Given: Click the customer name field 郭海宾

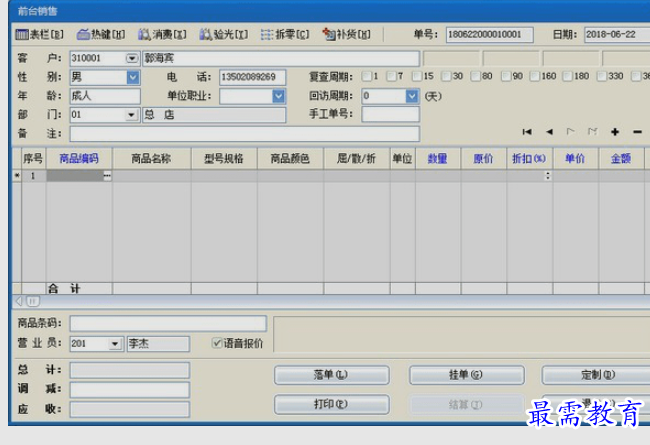Looking at the screenshot, I should (281, 58).
